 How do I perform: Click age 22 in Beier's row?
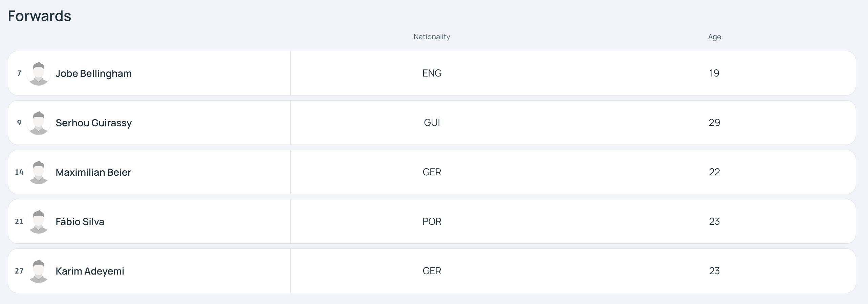pyautogui.click(x=714, y=172)
